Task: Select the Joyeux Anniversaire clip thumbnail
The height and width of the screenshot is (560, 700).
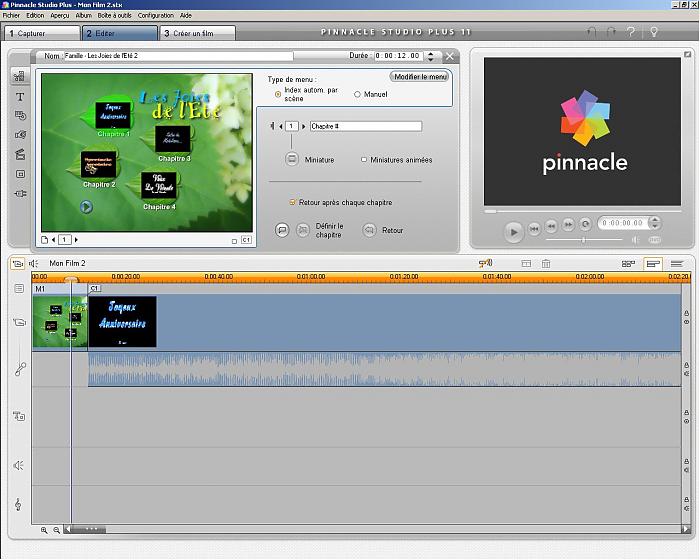Action: (x=122, y=322)
